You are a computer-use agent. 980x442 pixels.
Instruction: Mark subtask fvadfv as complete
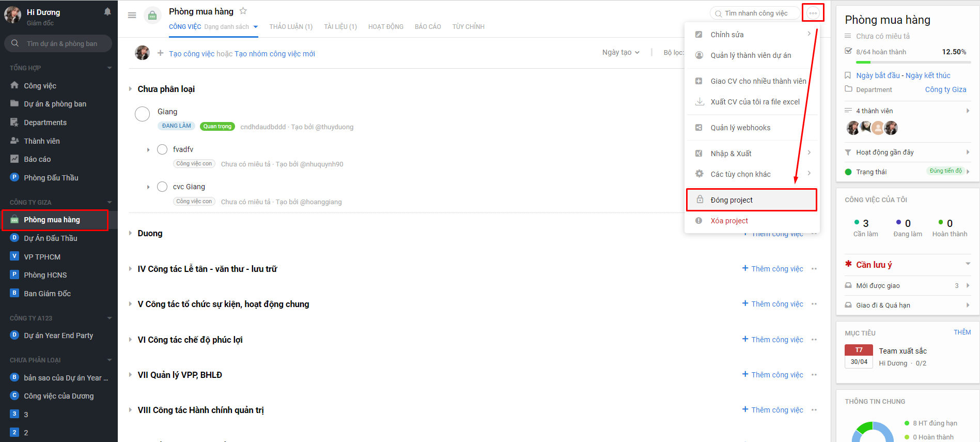pyautogui.click(x=162, y=149)
